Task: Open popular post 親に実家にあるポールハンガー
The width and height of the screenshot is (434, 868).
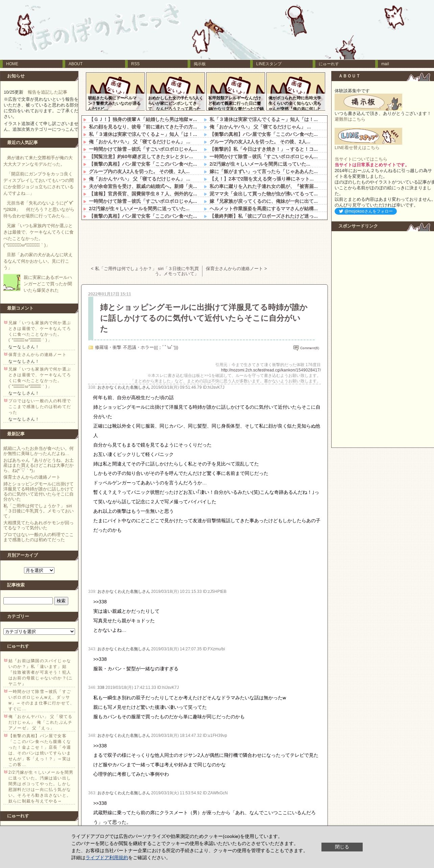Action: tap(48, 284)
